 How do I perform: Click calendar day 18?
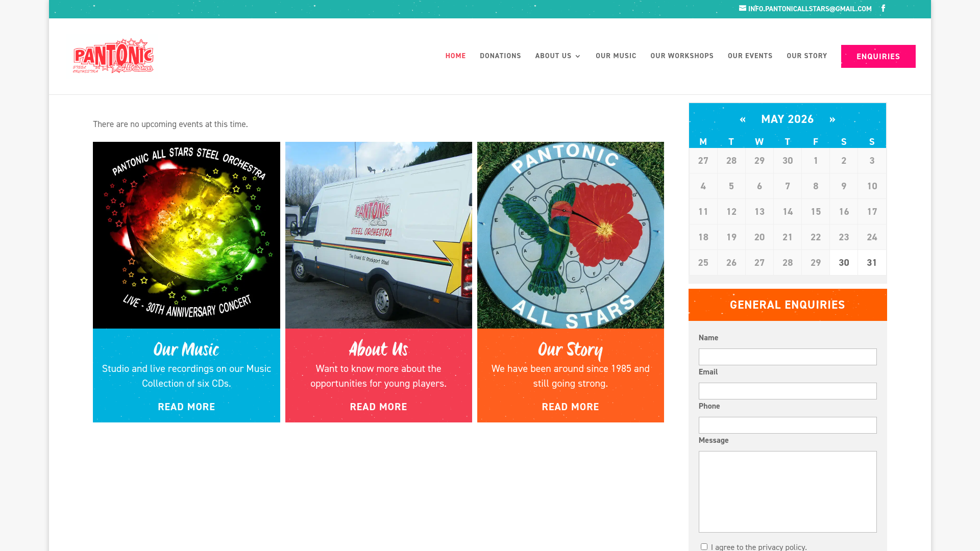[703, 237]
